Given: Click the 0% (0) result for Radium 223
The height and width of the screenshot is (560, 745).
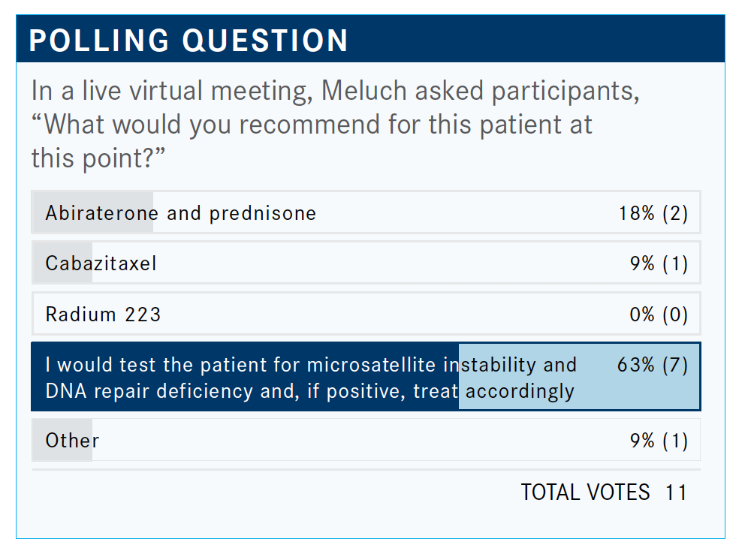Looking at the screenshot, I should [659, 314].
